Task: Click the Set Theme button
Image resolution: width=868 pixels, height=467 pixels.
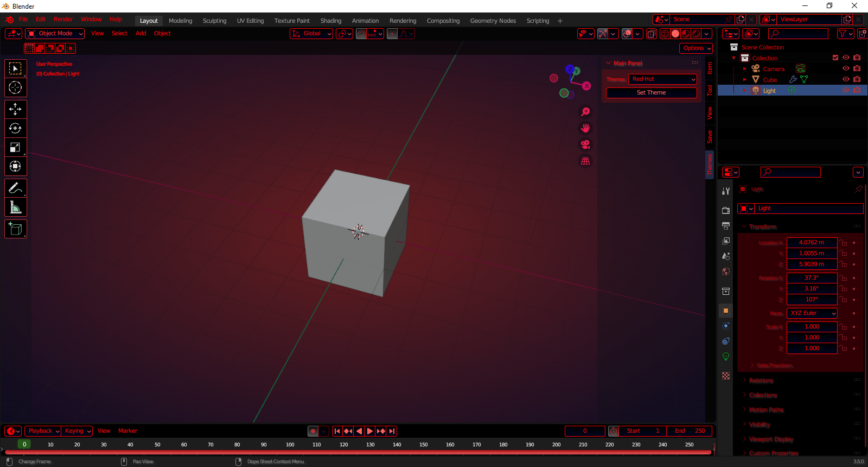Action: click(651, 93)
